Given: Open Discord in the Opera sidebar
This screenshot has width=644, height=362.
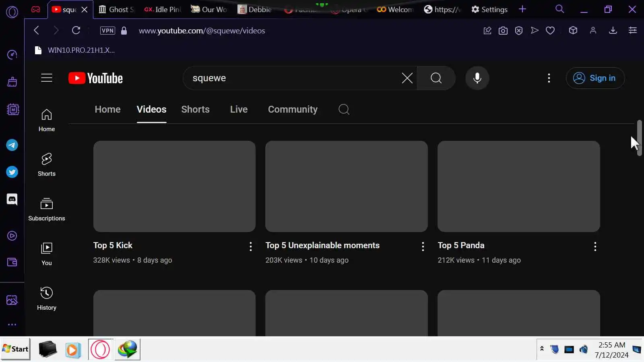Looking at the screenshot, I should pyautogui.click(x=12, y=199).
